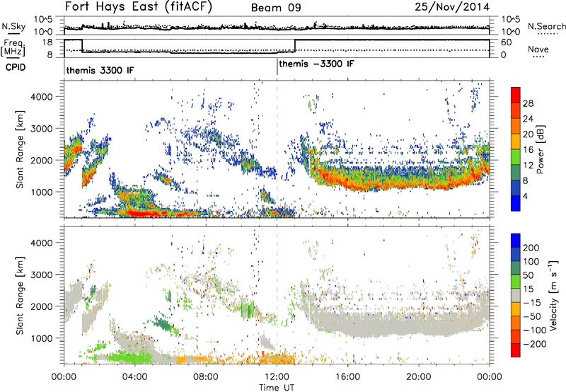The width and height of the screenshot is (566, 392).
Task: Select the 'N.Sky' legend label
Action: tap(13, 26)
